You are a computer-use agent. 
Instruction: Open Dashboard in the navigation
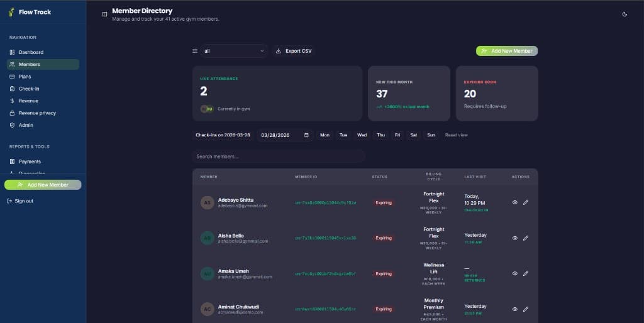click(x=43, y=52)
